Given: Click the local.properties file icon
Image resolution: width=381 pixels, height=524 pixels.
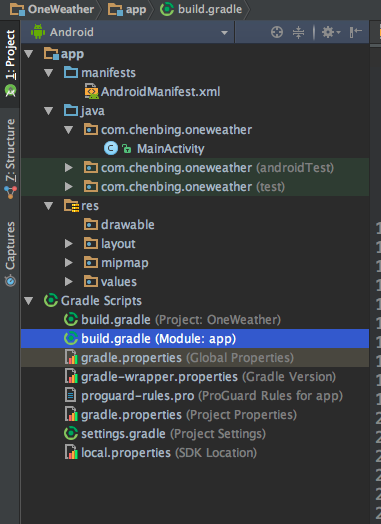Looking at the screenshot, I should click(71, 453).
